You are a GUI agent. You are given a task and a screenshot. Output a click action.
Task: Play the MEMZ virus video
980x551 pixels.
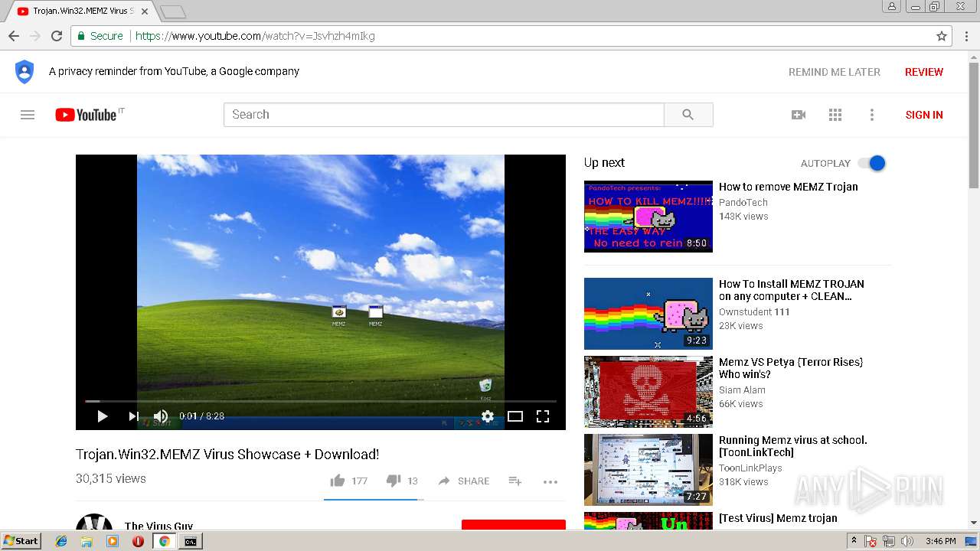point(102,416)
